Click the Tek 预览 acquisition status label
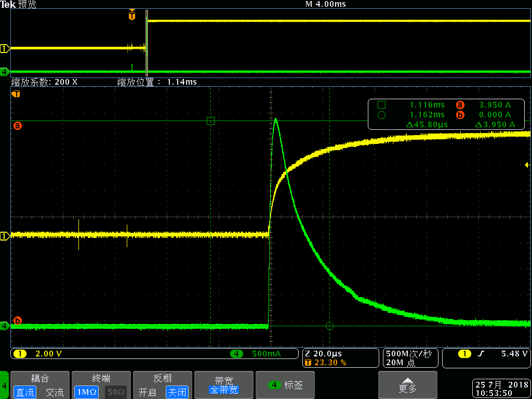The height and width of the screenshot is (399, 532). tap(18, 4)
